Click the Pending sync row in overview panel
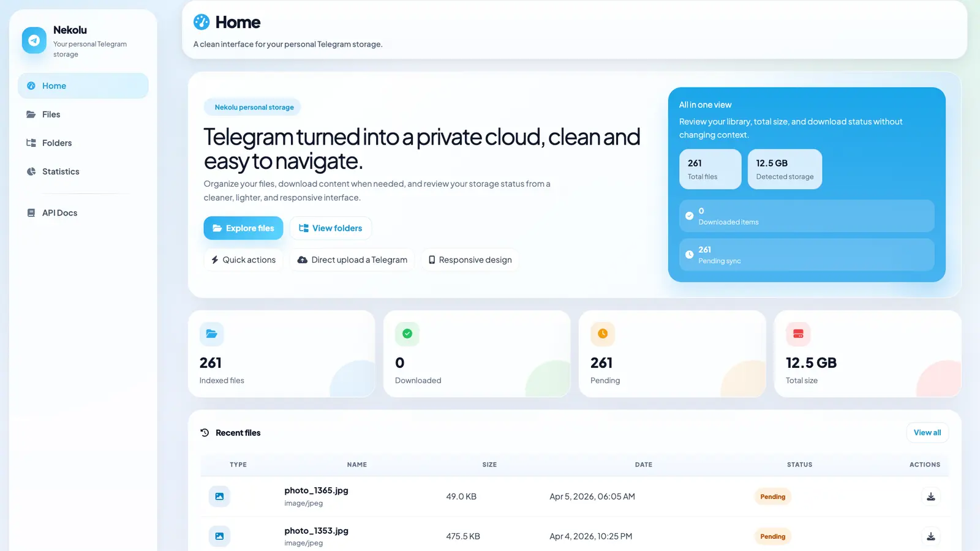Image resolution: width=980 pixels, height=551 pixels. (x=806, y=255)
